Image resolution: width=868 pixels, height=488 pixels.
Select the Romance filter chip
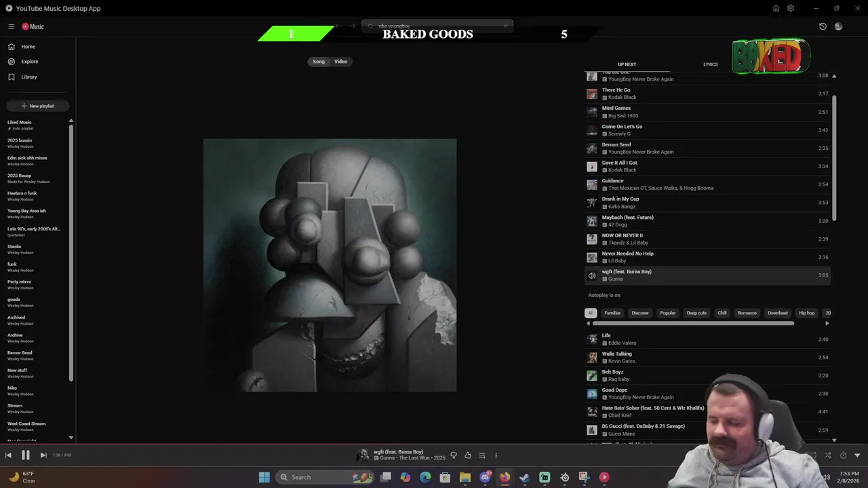747,313
